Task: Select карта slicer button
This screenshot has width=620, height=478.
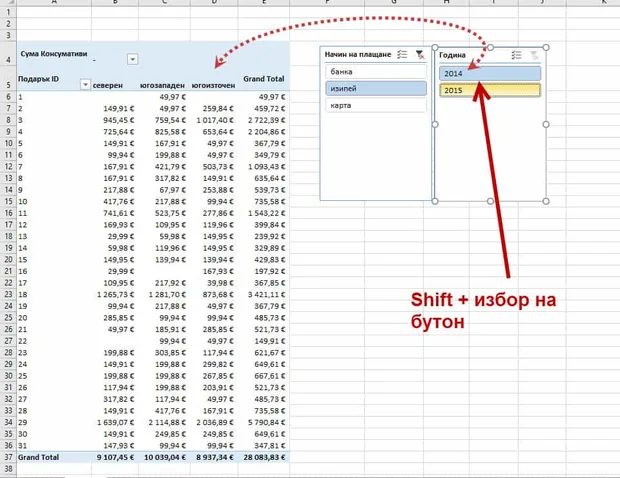Action: [376, 105]
